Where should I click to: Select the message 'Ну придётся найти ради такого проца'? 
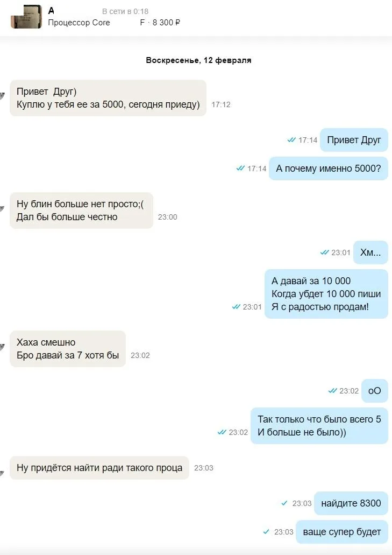click(x=99, y=468)
